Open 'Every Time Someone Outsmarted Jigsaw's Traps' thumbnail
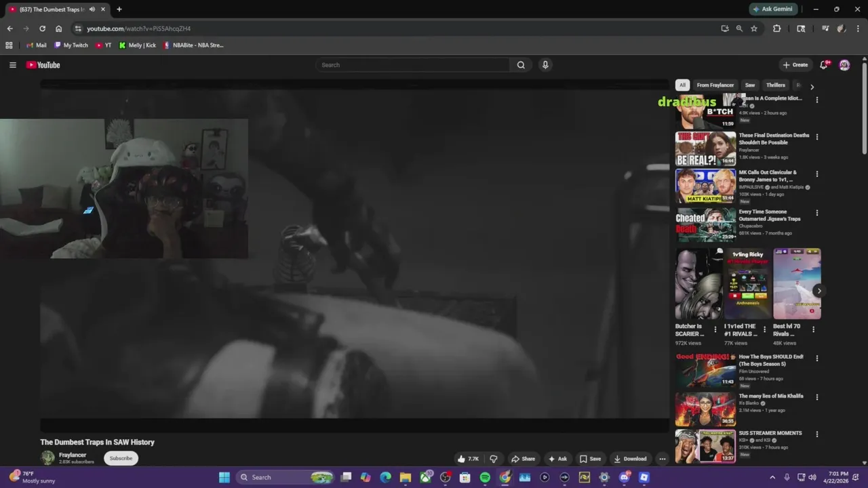 (705, 224)
